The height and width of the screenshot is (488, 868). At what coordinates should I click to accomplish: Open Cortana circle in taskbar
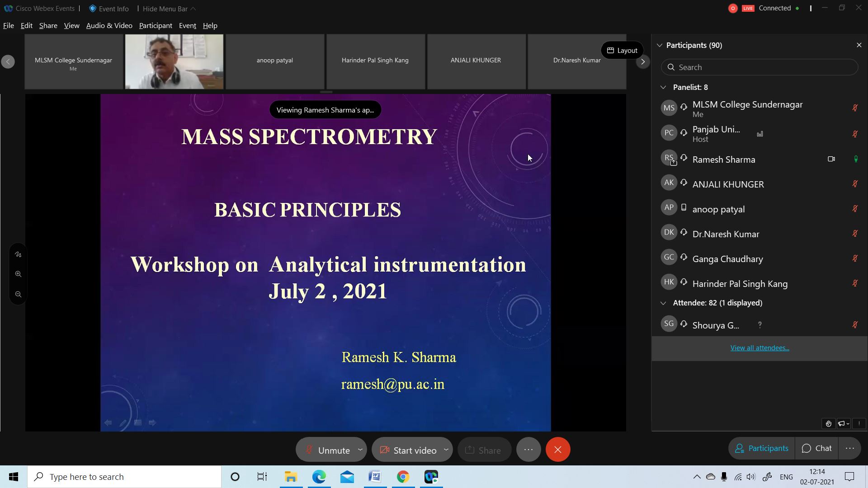point(235,477)
